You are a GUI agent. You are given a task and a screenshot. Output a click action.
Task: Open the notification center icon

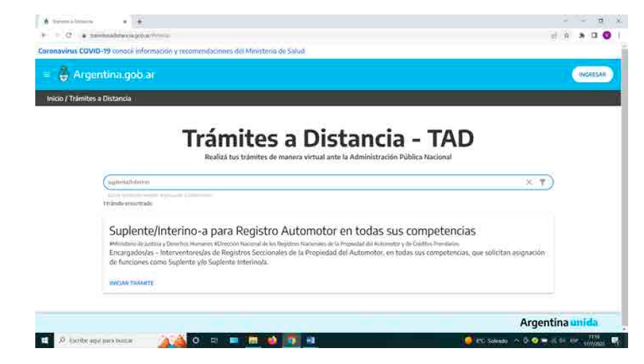click(x=615, y=340)
